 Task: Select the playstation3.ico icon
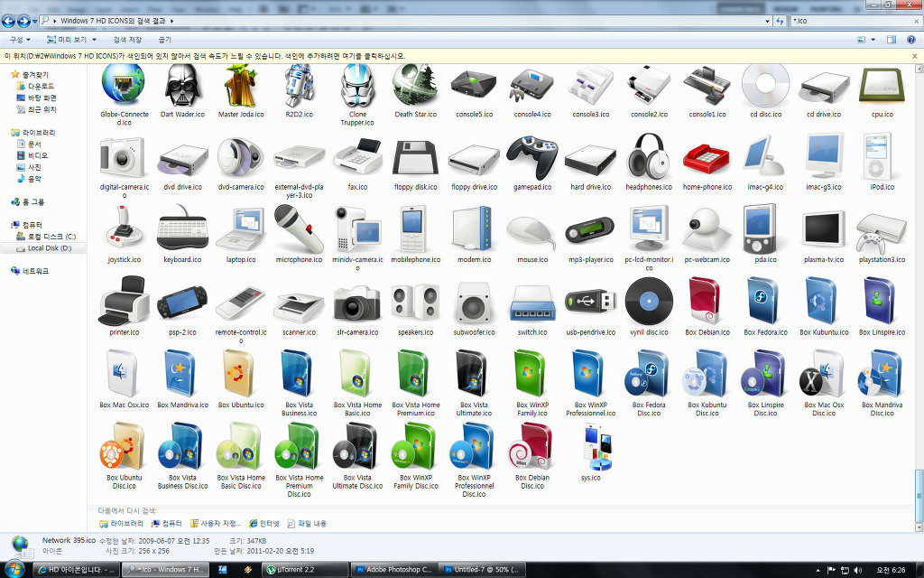tap(882, 233)
